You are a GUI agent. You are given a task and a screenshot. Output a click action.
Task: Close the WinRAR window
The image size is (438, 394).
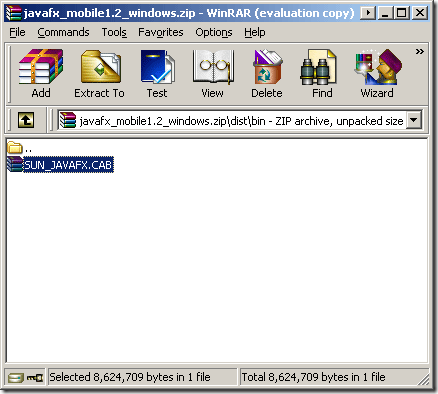tap(420, 13)
